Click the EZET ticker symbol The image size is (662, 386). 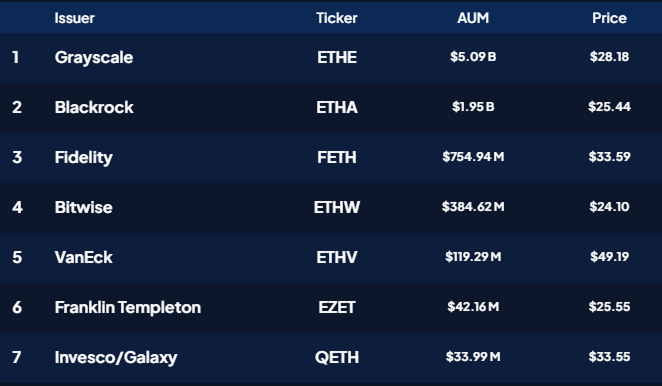coord(337,307)
